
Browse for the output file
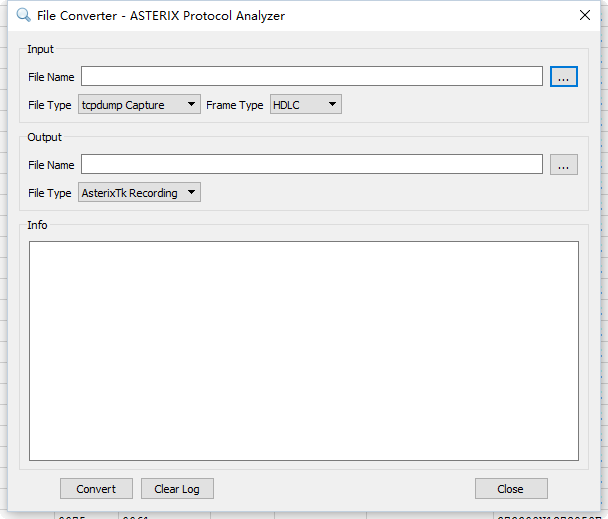[x=563, y=164]
